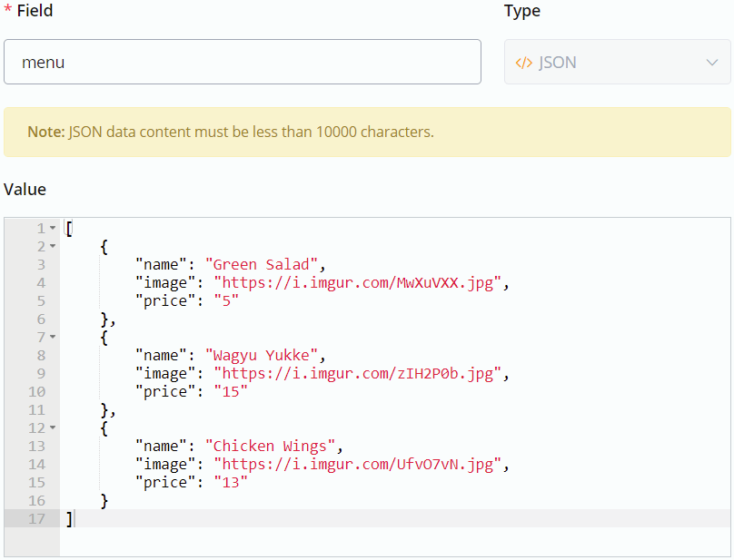Click the Field input containing 'menu'
Image resolution: width=734 pixels, height=560 pixels.
tap(242, 63)
